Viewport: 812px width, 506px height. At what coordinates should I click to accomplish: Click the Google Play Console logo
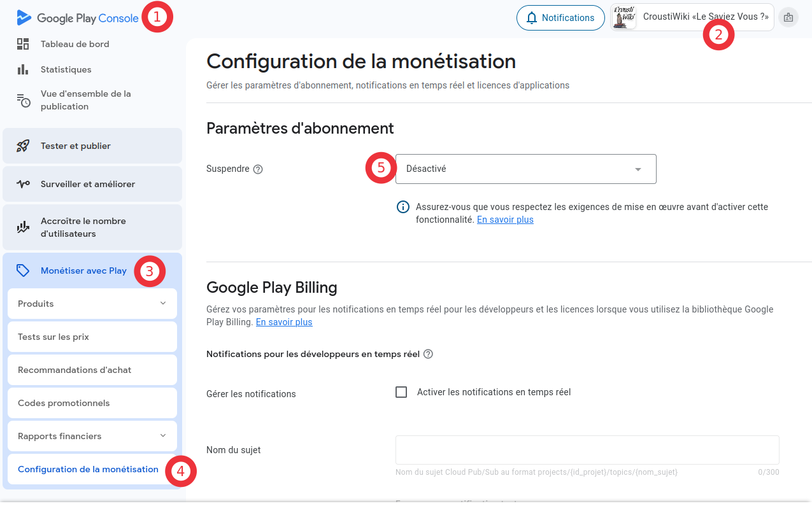pyautogui.click(x=78, y=18)
